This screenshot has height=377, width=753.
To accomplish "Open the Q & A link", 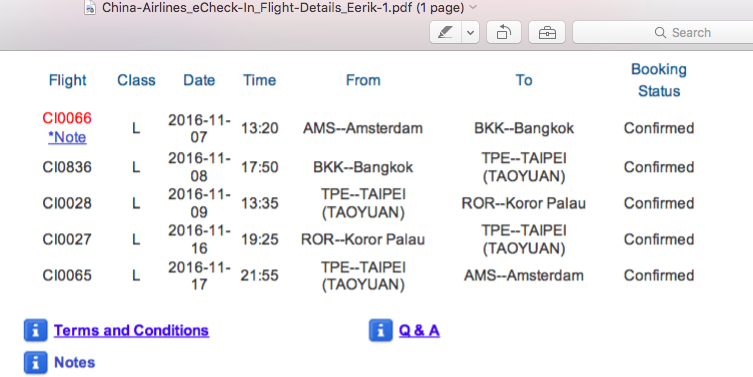I will [419, 330].
